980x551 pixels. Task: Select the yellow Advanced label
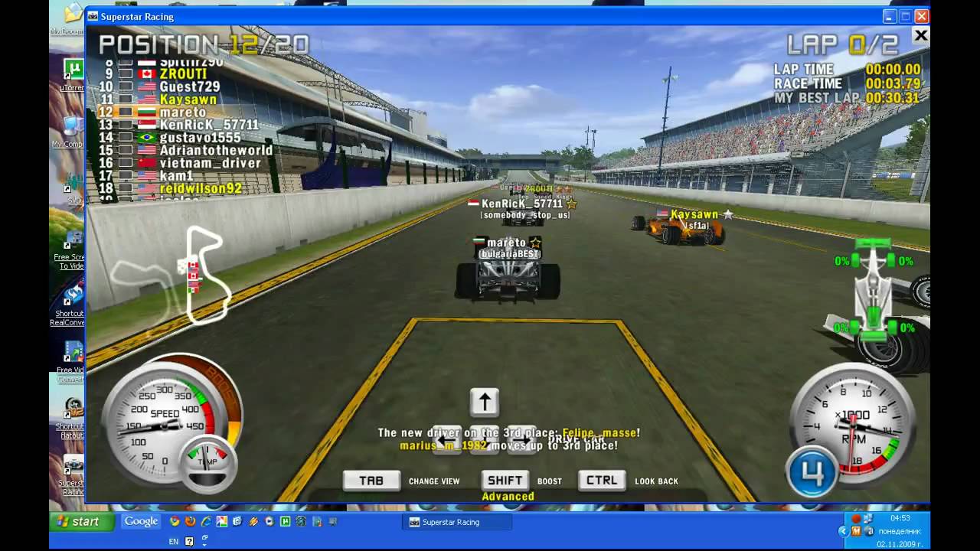tap(508, 497)
